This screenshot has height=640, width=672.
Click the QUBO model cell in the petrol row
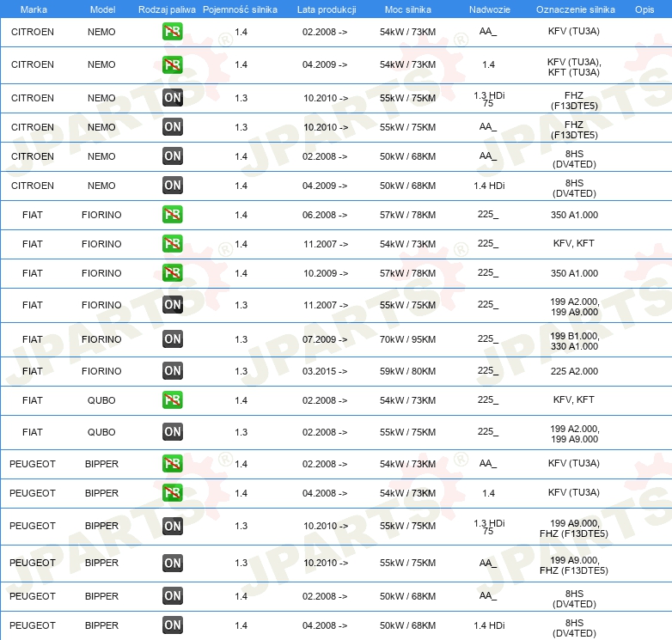point(101,400)
